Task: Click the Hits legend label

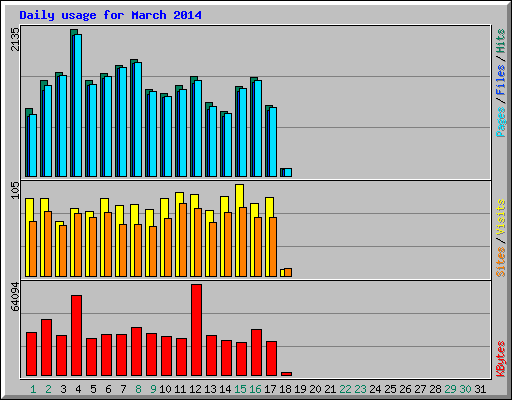Action: point(501,41)
